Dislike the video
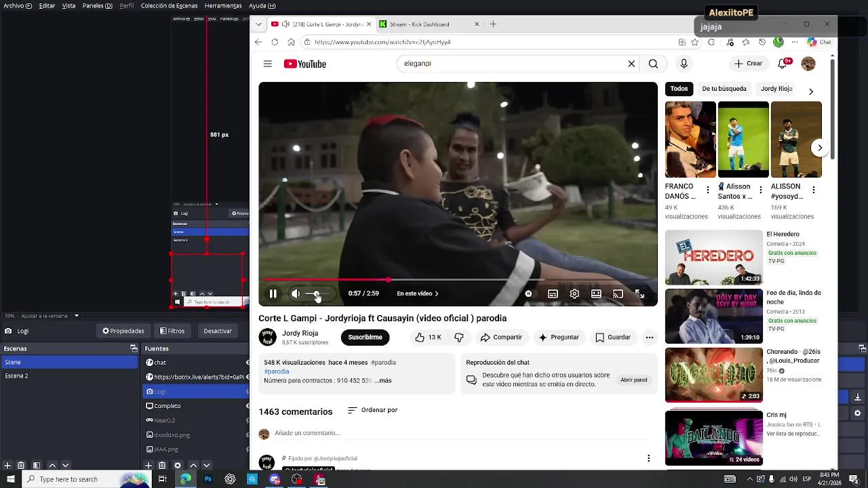This screenshot has height=488, width=868. pyautogui.click(x=459, y=338)
